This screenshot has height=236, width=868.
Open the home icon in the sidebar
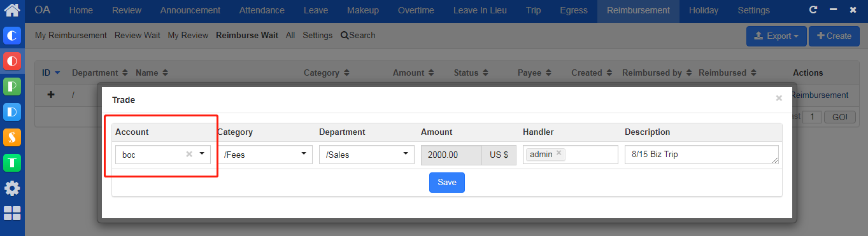[12, 10]
